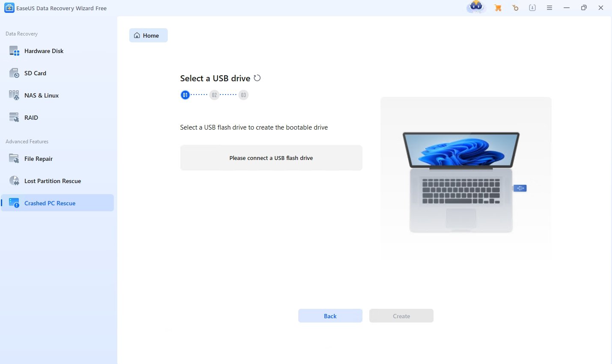The image size is (612, 364).
Task: Click the USB flash drive selection box
Action: click(271, 158)
